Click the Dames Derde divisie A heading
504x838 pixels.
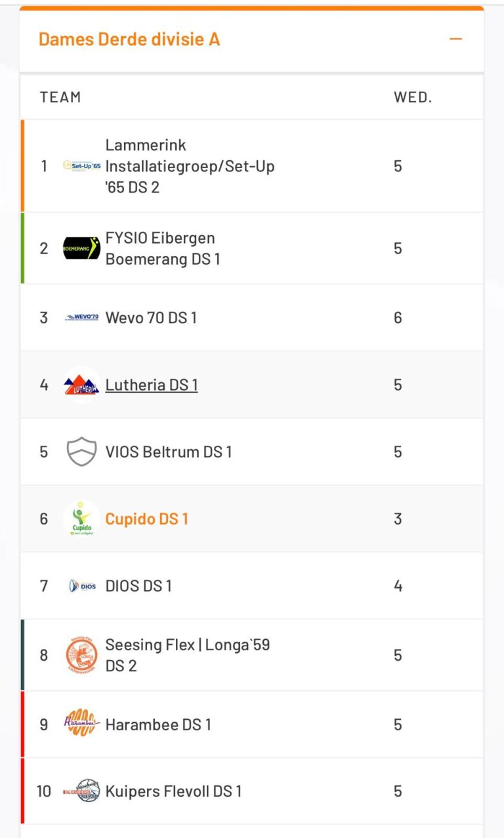129,39
